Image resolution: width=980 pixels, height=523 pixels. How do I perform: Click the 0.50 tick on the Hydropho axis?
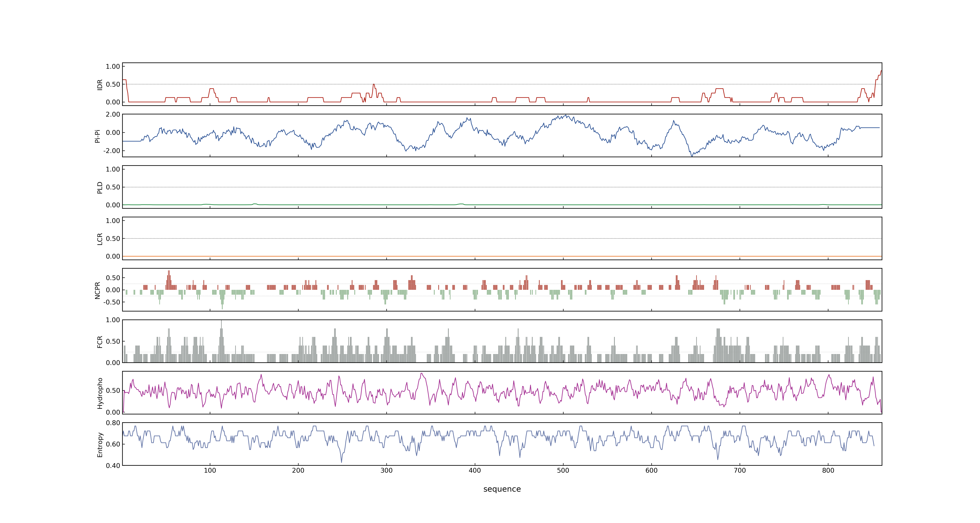(113, 391)
